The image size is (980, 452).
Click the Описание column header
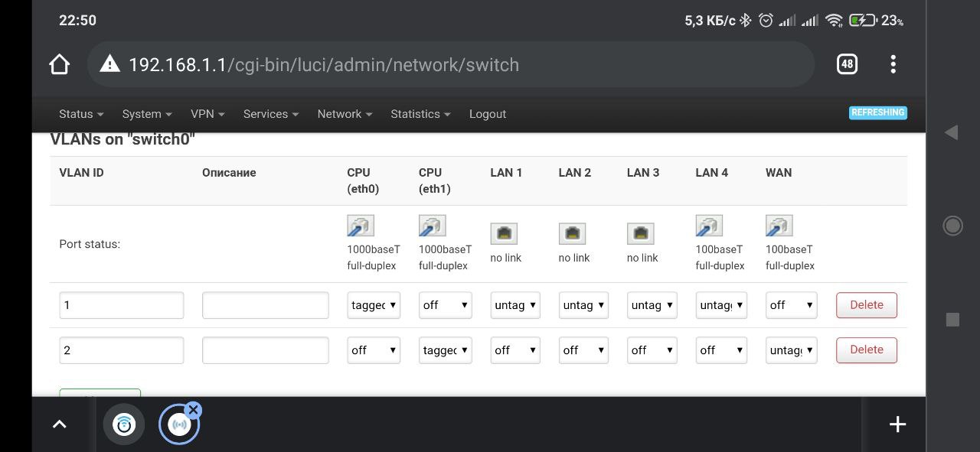tap(229, 173)
